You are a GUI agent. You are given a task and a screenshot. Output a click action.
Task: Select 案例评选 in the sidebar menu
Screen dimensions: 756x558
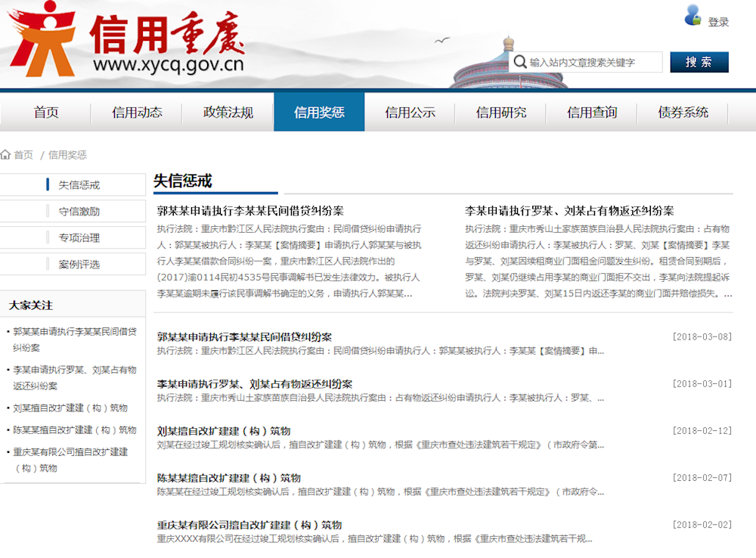(73, 265)
